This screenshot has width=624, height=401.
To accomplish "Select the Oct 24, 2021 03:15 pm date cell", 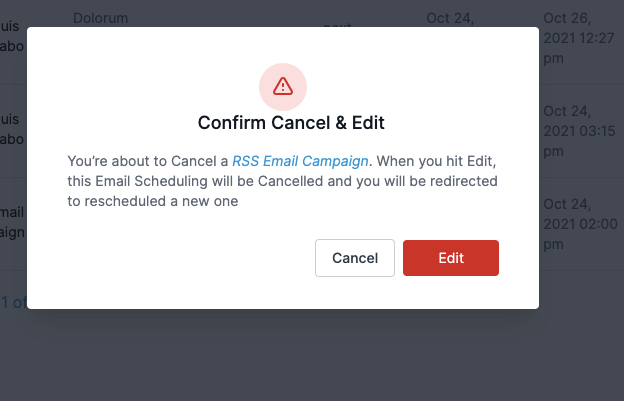I will [580, 120].
